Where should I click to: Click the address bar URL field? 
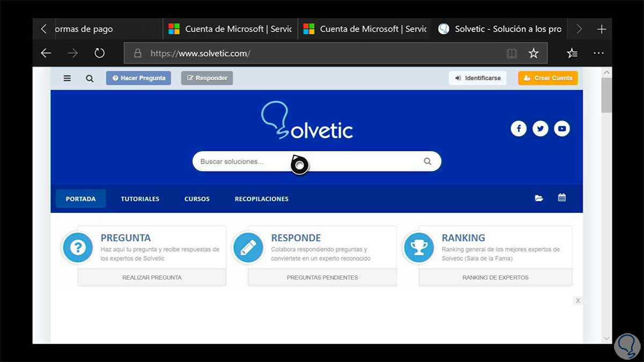pos(336,53)
